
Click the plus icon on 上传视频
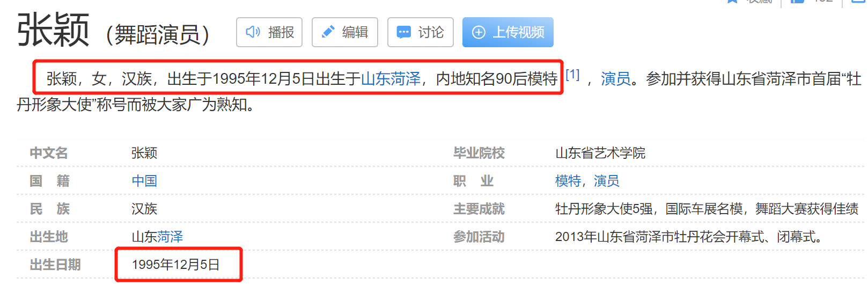[x=479, y=32]
